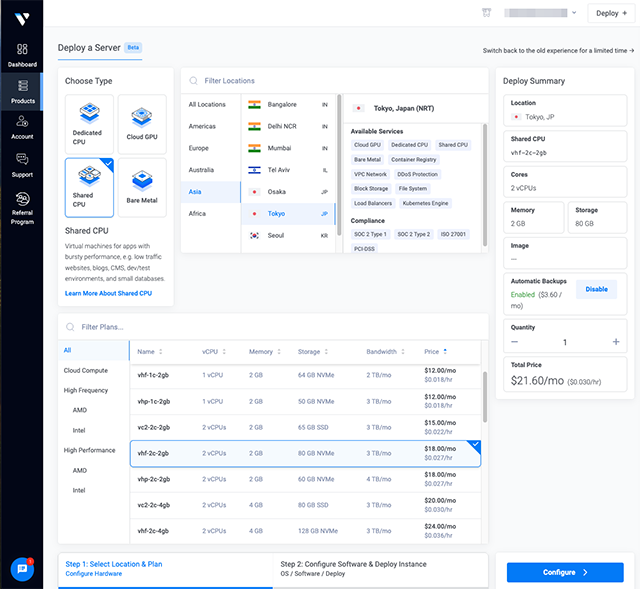Sort plans by Storage column

coord(313,352)
